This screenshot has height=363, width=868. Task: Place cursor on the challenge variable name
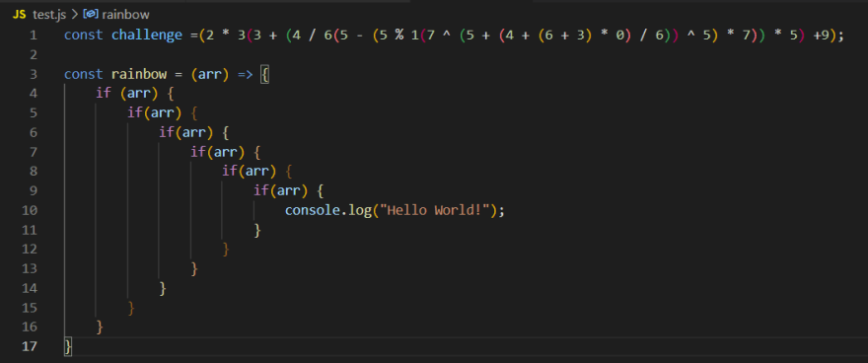click(147, 36)
